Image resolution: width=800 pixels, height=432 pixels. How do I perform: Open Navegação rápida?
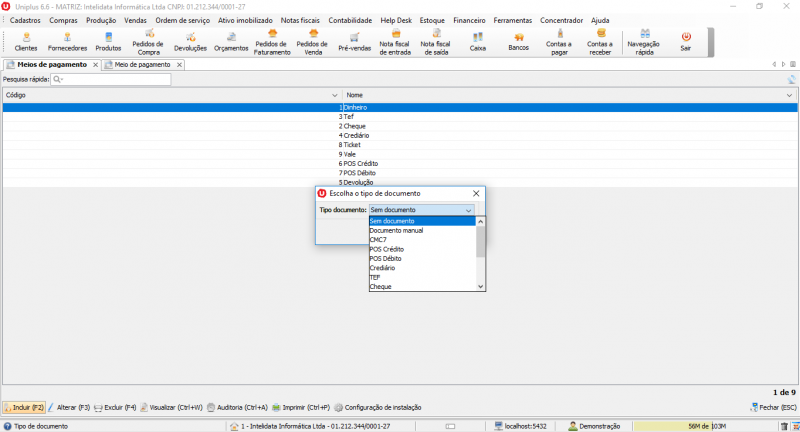(644, 42)
